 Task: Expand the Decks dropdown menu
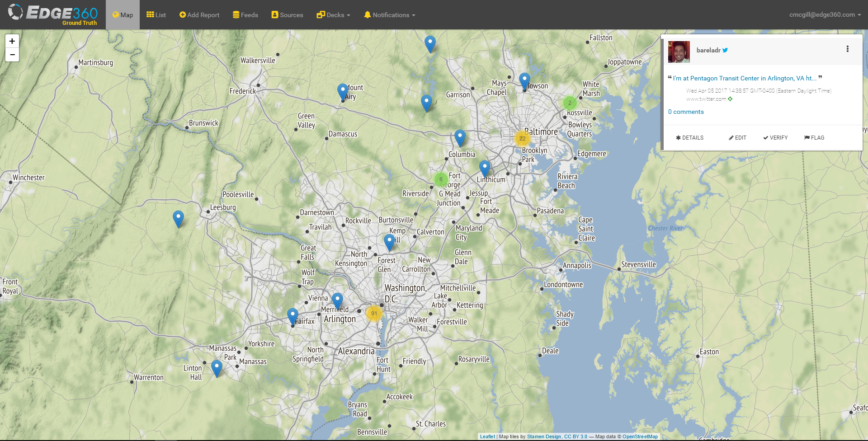pos(334,15)
